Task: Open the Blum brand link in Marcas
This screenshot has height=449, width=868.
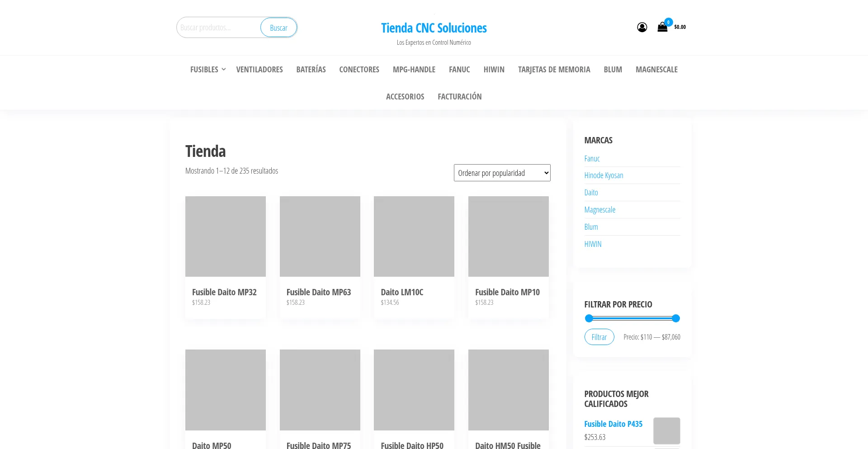Action: click(591, 227)
